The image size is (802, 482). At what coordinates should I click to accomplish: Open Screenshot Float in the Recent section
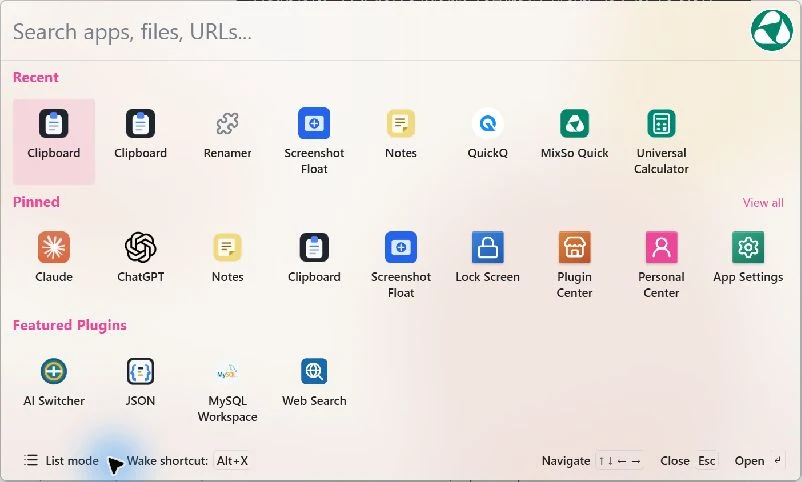tap(314, 141)
